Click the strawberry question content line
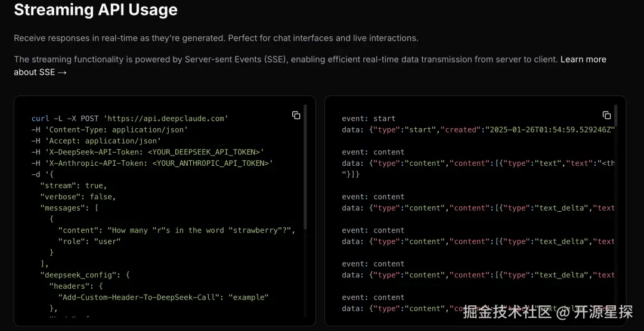Viewport: 644px width, 331px height. tap(177, 230)
